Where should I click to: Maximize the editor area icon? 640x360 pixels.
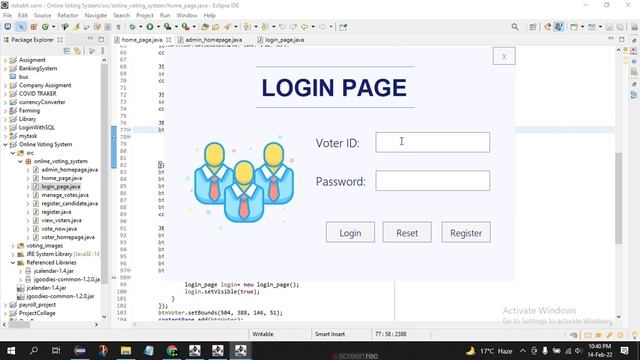click(622, 39)
